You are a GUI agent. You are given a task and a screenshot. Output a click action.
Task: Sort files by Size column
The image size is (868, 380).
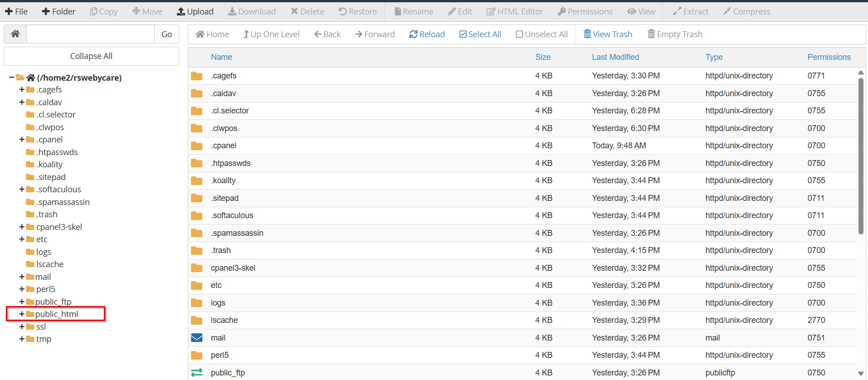543,57
